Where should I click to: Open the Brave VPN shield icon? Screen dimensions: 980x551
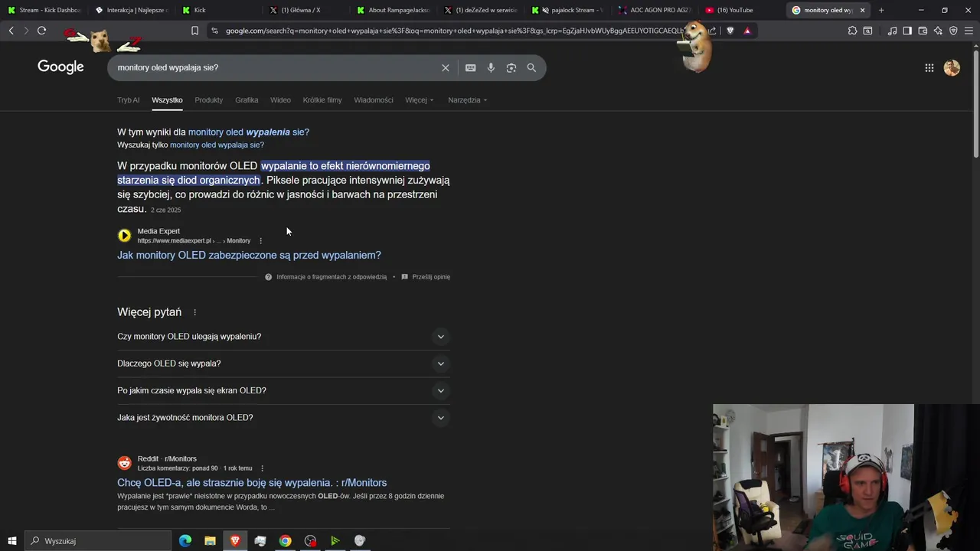(x=953, y=31)
